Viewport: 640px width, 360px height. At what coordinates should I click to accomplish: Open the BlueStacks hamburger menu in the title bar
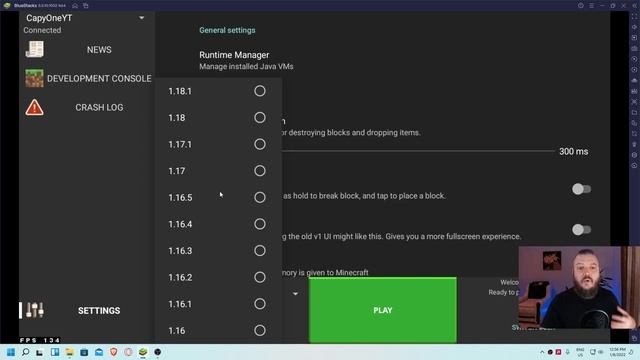pyautogui.click(x=591, y=6)
